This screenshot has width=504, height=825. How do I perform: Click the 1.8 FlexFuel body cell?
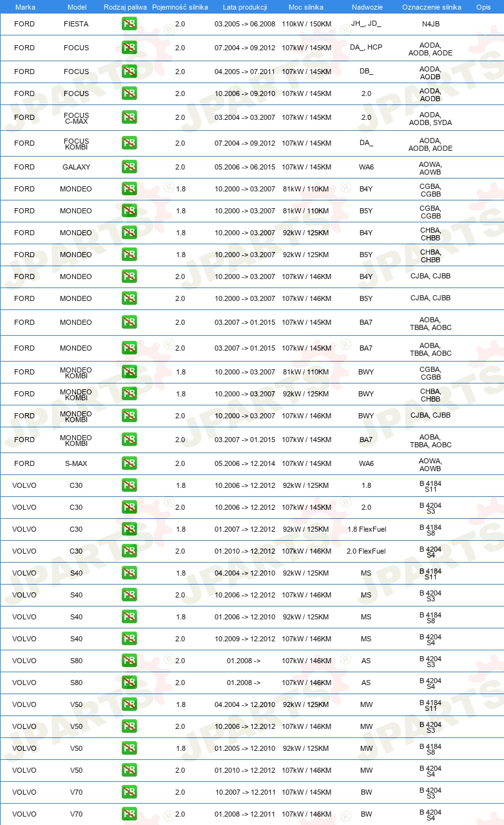click(x=366, y=529)
